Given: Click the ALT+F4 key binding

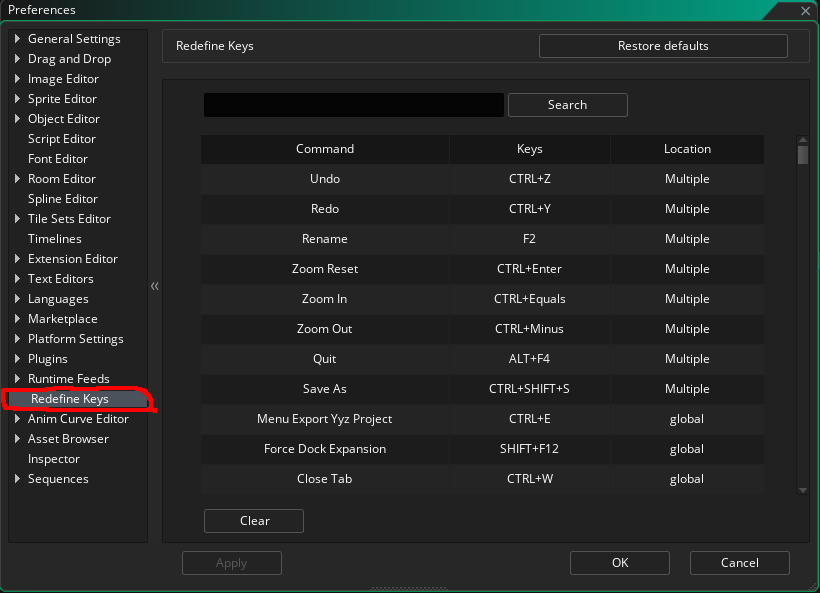Looking at the screenshot, I should tap(529, 359).
